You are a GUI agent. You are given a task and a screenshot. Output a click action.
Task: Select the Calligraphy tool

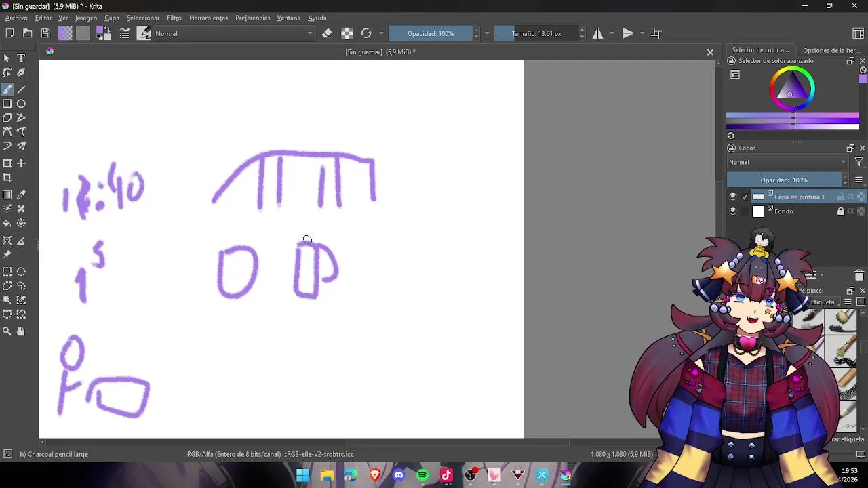point(21,73)
